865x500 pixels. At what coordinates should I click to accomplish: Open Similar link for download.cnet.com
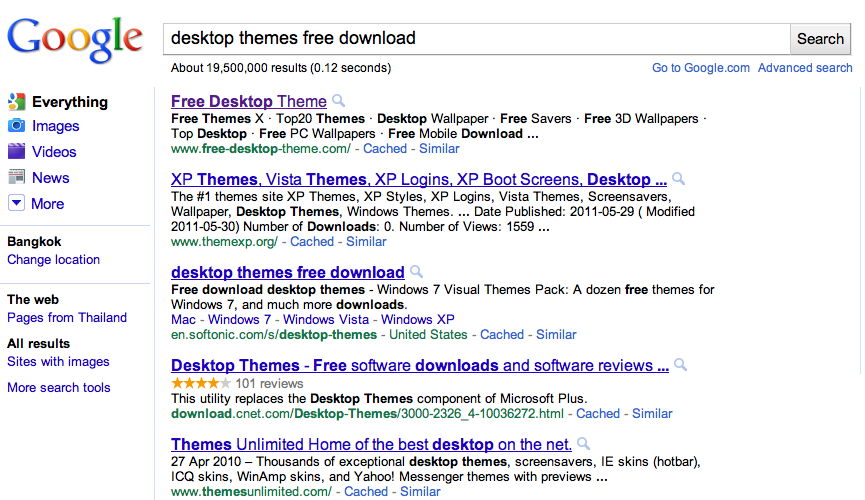point(652,414)
